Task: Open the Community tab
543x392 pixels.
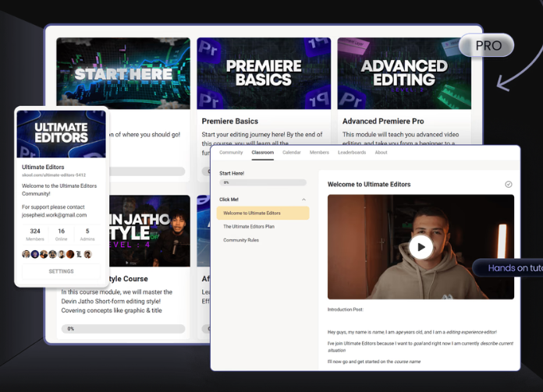Action: click(231, 152)
